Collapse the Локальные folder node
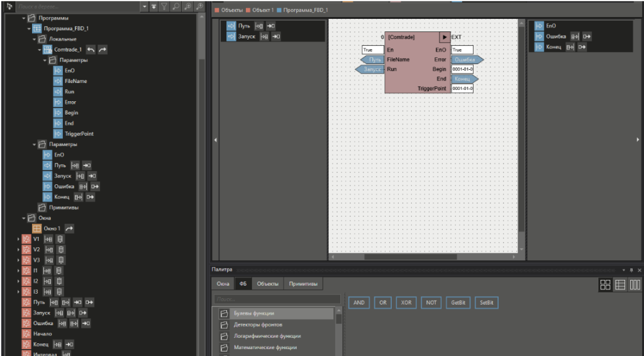The height and width of the screenshot is (356, 644). [x=34, y=39]
